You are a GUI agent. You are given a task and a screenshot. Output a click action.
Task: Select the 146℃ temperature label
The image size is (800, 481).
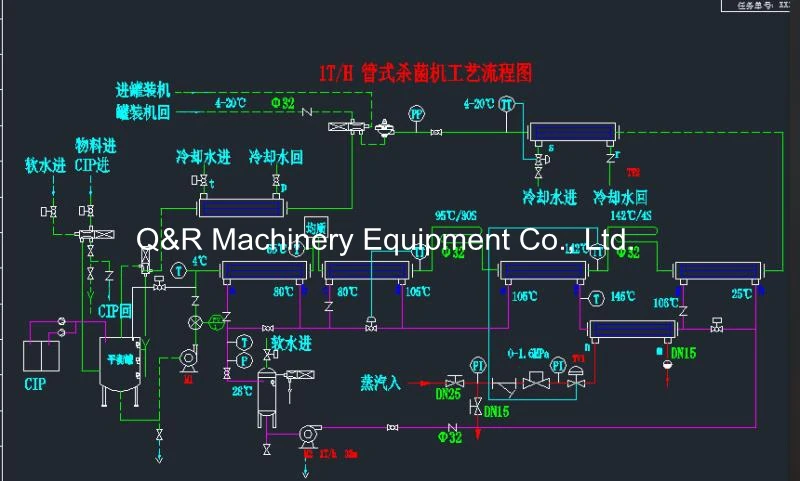pyautogui.click(x=622, y=296)
